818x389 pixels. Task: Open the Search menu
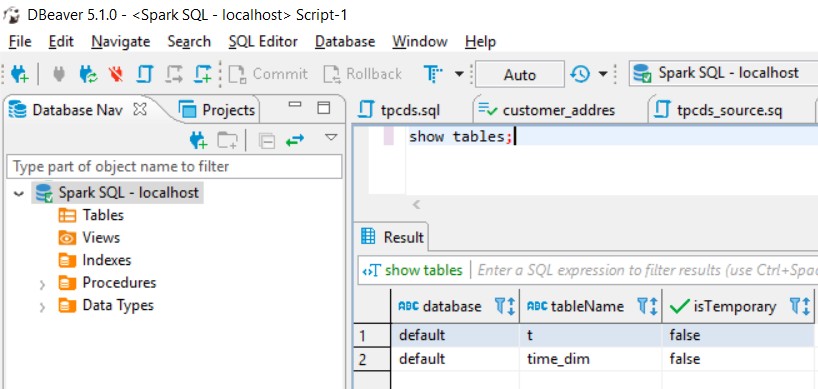tap(189, 42)
